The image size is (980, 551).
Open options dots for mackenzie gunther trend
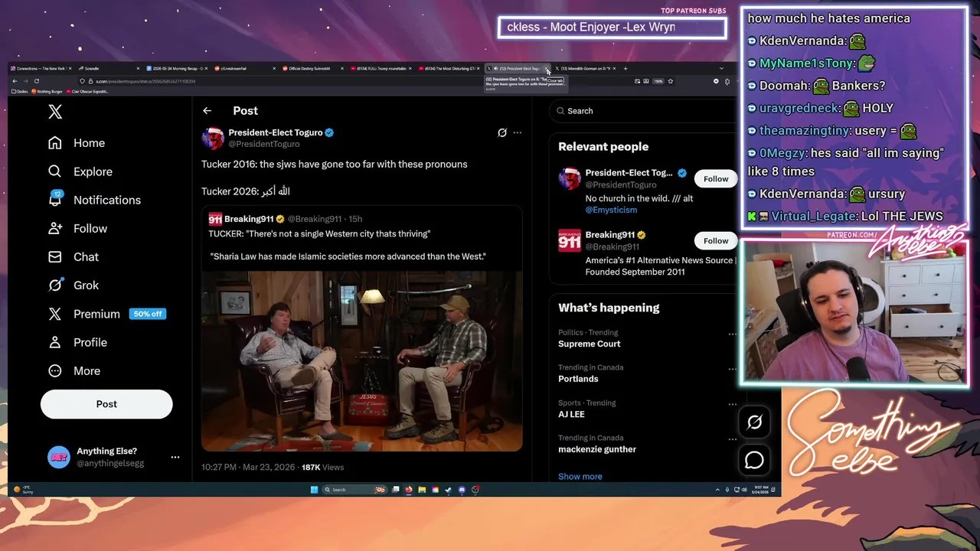click(x=732, y=439)
